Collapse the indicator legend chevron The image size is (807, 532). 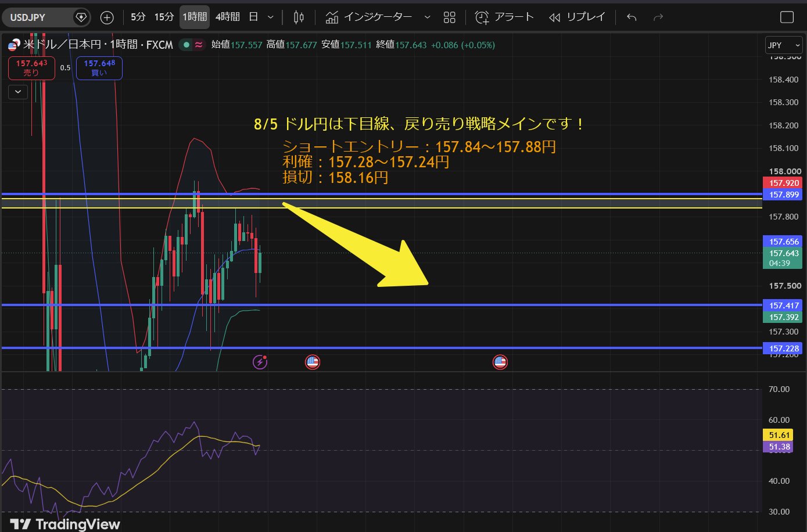[18, 91]
